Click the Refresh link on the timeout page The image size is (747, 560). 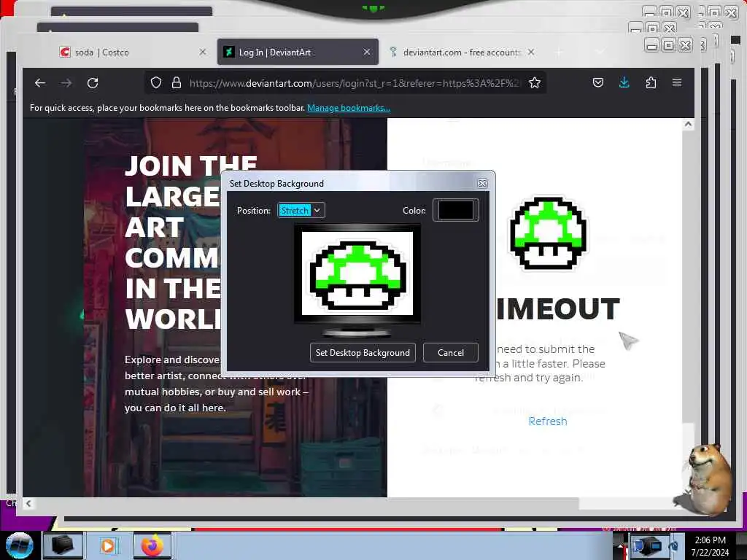548,421
